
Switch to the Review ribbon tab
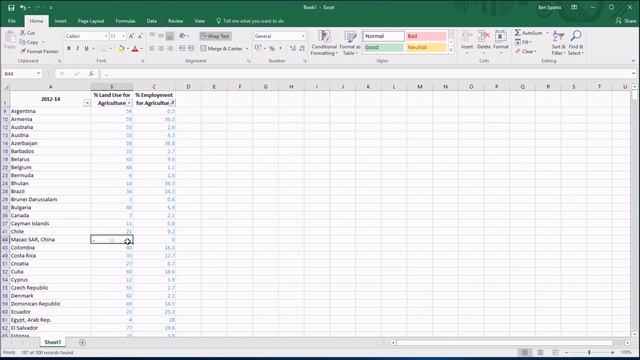pyautogui.click(x=176, y=21)
